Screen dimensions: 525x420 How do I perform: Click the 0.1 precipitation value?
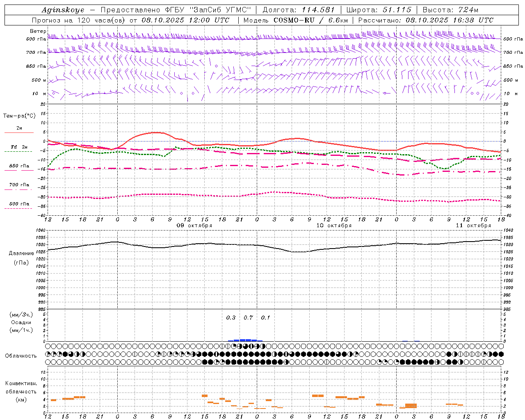[x=265, y=317]
